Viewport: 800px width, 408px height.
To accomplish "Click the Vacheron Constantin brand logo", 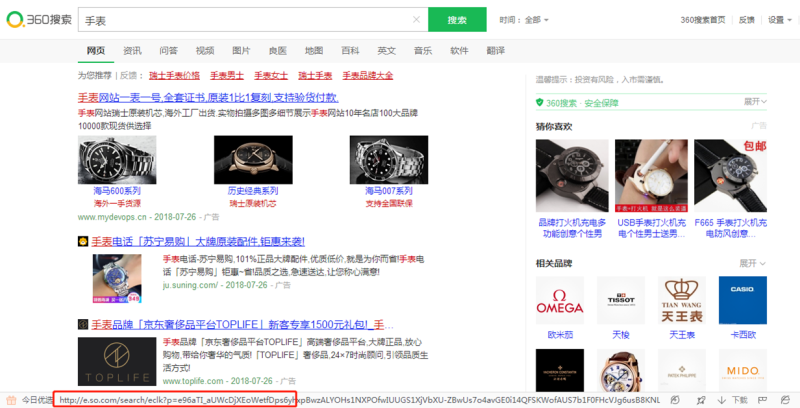I will pos(560,371).
